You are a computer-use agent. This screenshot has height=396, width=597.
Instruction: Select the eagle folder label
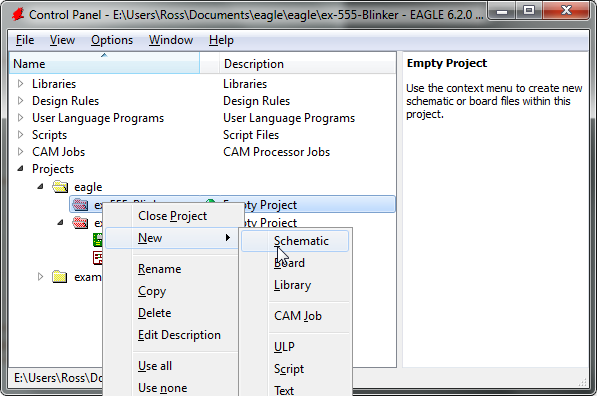click(88, 187)
